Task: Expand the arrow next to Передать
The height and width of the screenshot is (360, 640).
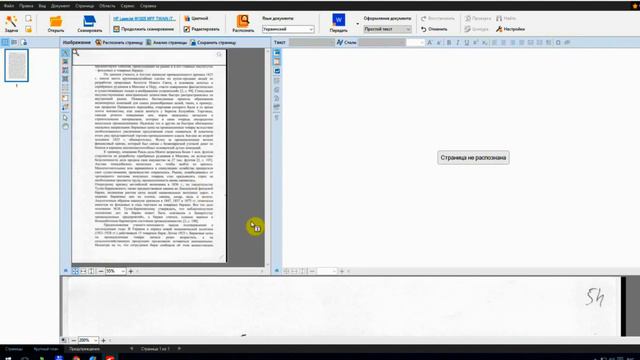Action: (358, 24)
